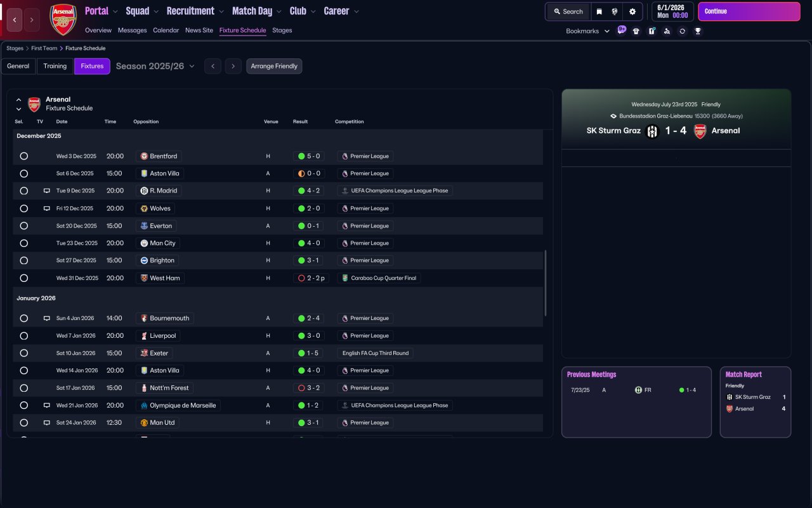Screen dimensions: 812x508
Task: Open the bookmark icon next to Search
Action: click(x=599, y=11)
